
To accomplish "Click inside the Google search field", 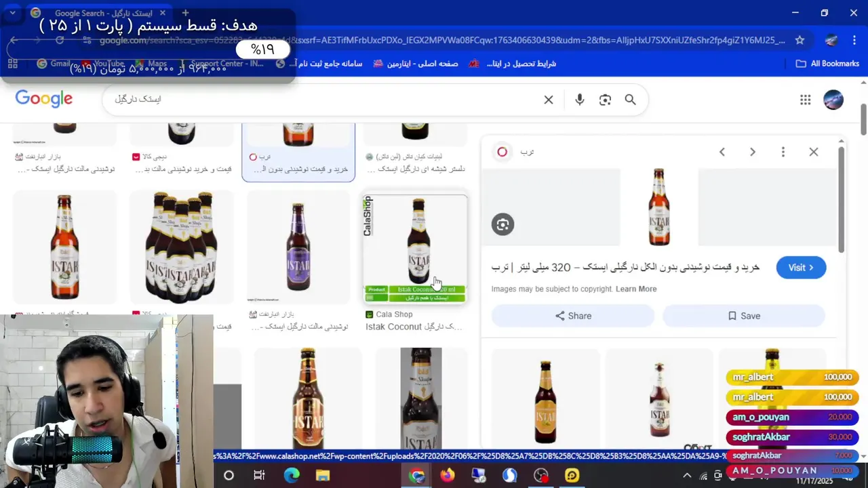I will 325,100.
